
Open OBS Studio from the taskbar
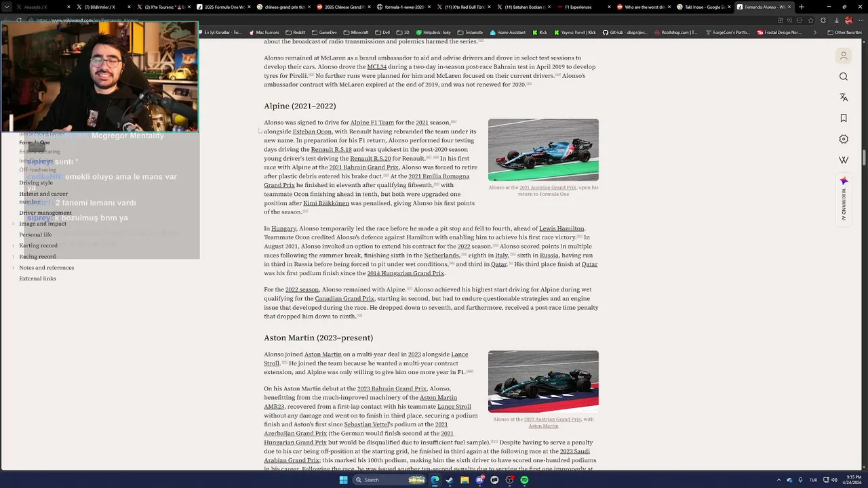(509, 480)
